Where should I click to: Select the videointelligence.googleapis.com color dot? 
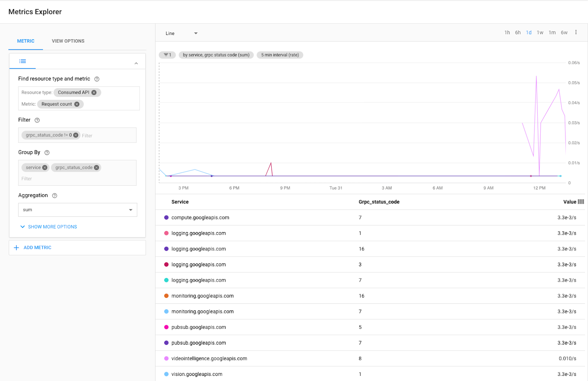coord(166,358)
